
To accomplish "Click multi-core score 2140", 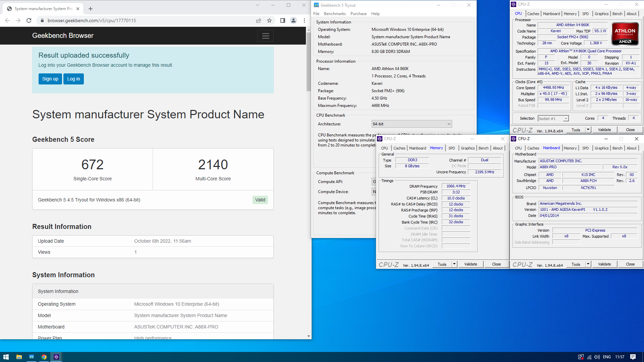I will [213, 165].
